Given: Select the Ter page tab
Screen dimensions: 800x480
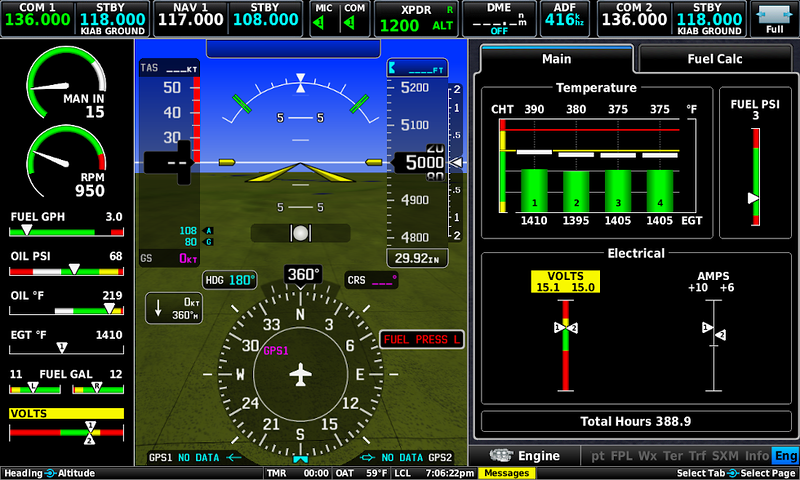Looking at the screenshot, I should tap(672, 456).
